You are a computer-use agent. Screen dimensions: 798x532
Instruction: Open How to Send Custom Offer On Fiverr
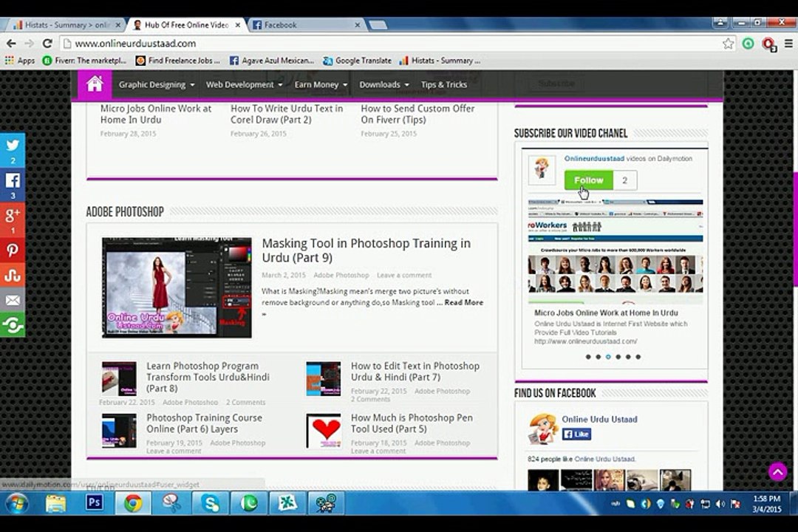pyautogui.click(x=417, y=114)
